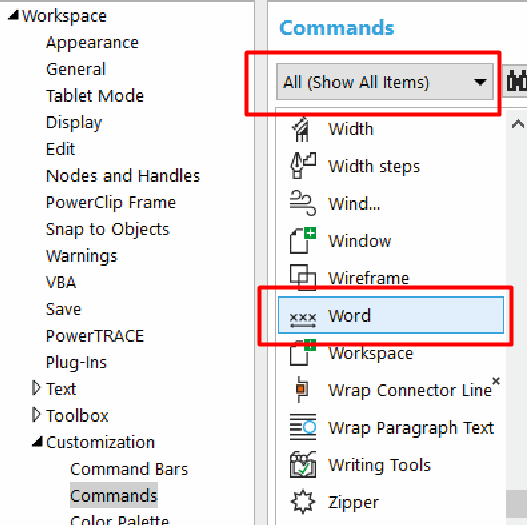Select Tablet Mode in the options tree
This screenshot has height=525, width=527.
[x=95, y=96]
